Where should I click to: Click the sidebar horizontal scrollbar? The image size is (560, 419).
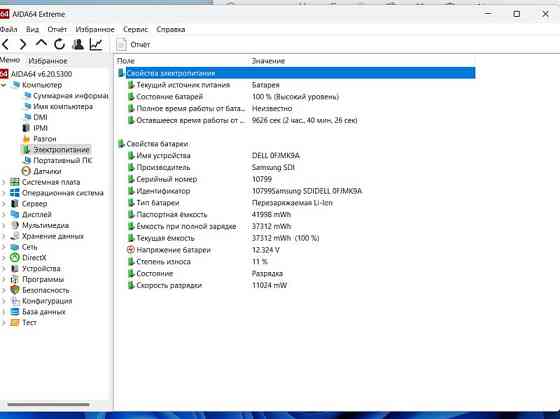click(48, 404)
